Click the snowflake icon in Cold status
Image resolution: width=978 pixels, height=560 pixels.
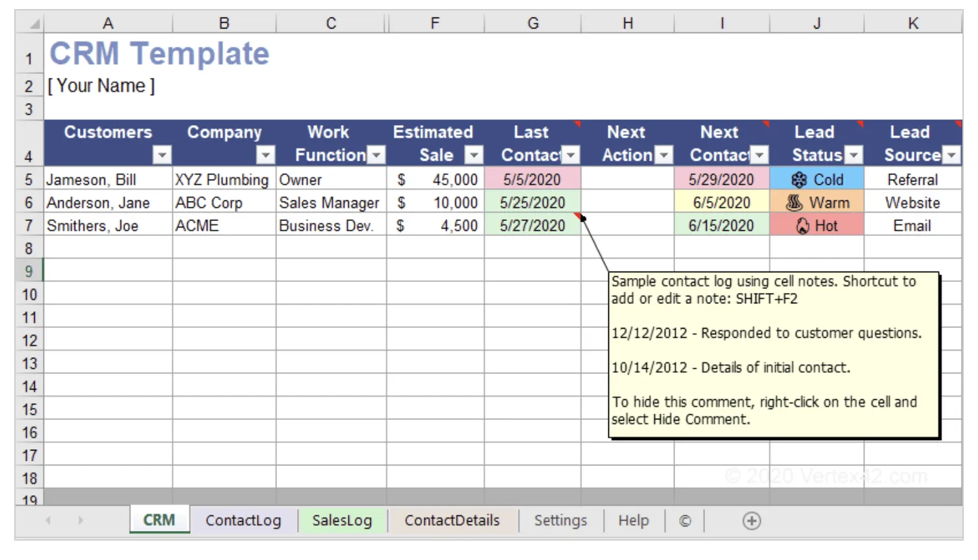800,180
